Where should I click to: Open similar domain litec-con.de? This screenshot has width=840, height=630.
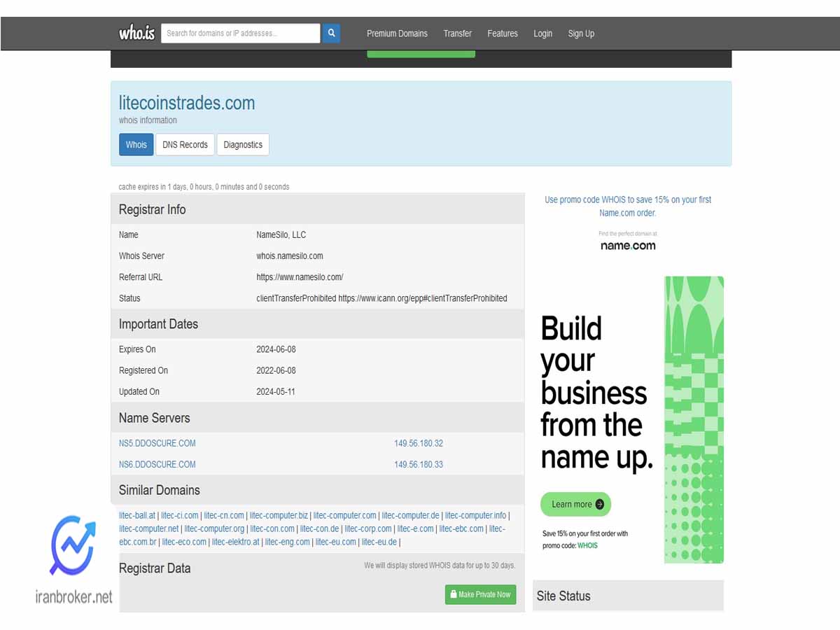(320, 528)
